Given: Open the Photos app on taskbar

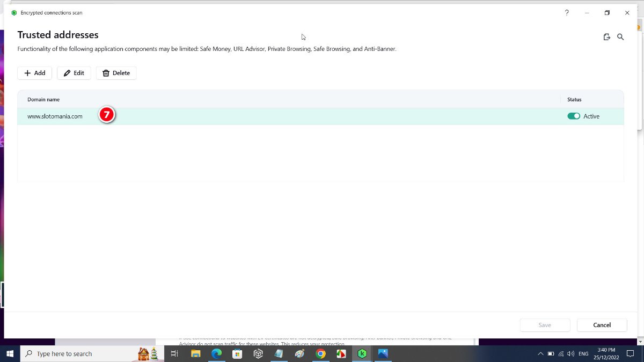Looking at the screenshot, I should coord(383,353).
